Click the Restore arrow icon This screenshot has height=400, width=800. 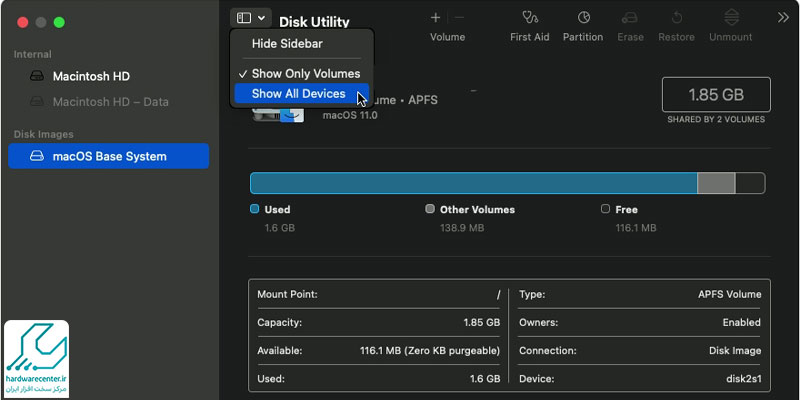pos(677,18)
